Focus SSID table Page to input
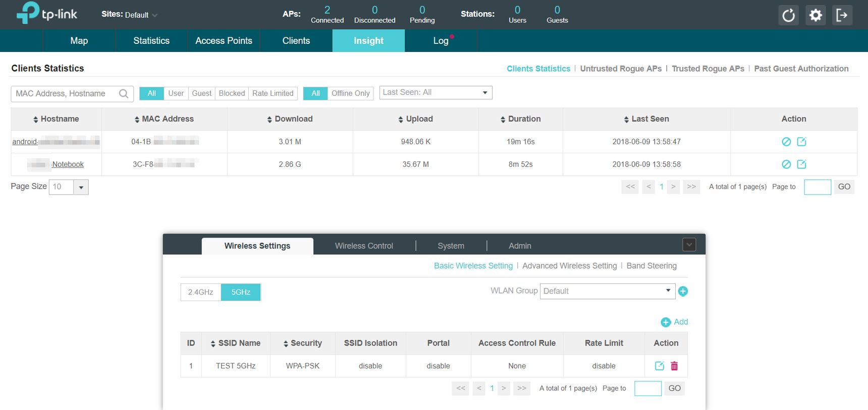This screenshot has height=410, width=868. pyautogui.click(x=648, y=388)
